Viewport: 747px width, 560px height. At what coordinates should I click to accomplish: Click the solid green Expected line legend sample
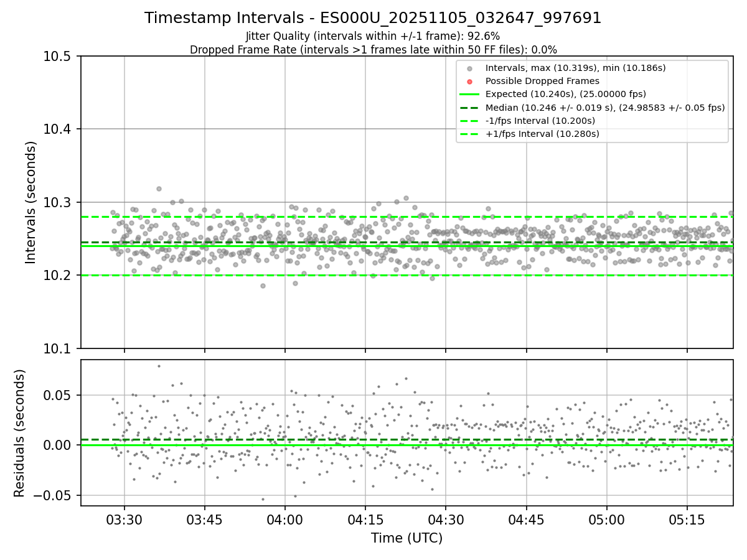(470, 95)
